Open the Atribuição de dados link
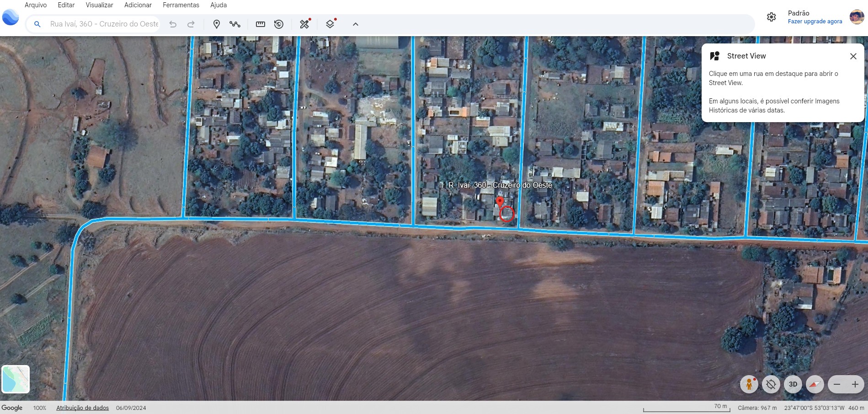 (83, 408)
